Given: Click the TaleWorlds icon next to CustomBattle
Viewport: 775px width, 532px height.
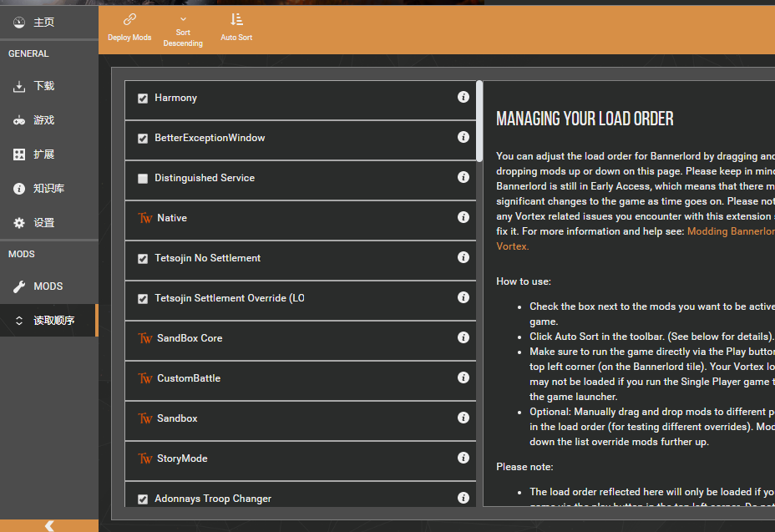Looking at the screenshot, I should pyautogui.click(x=144, y=378).
